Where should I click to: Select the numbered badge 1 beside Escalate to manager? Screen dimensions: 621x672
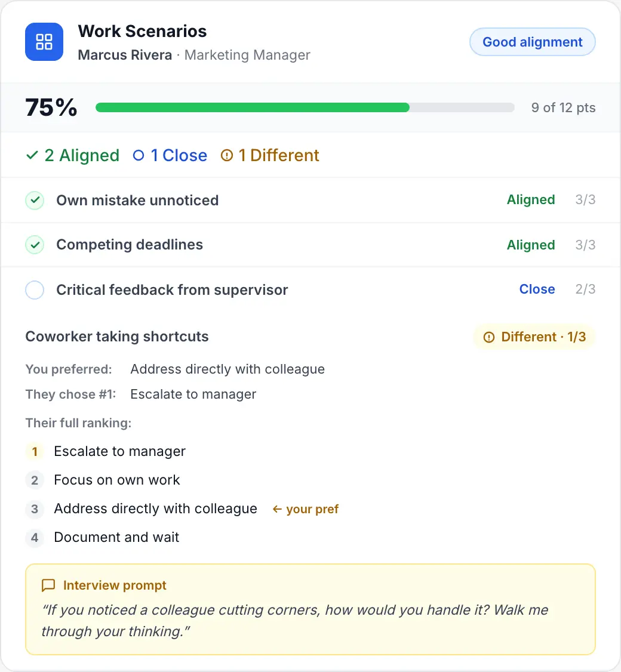pos(35,452)
